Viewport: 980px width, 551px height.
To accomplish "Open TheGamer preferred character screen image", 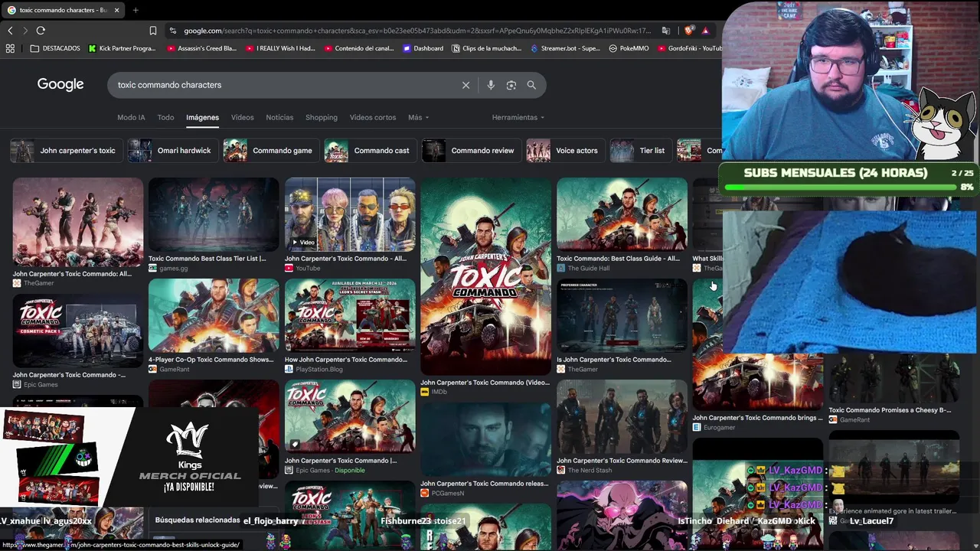I will click(x=622, y=316).
